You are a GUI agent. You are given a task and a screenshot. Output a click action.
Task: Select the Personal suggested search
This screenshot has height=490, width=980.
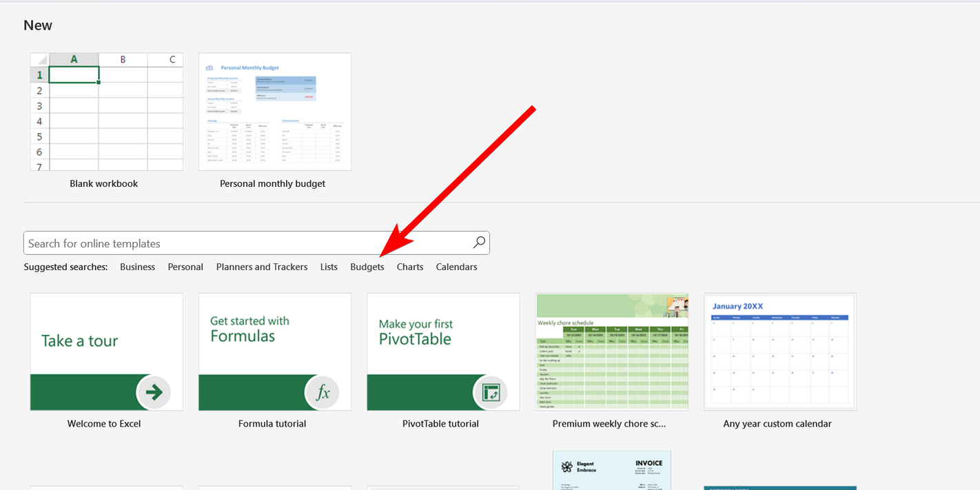click(x=185, y=267)
